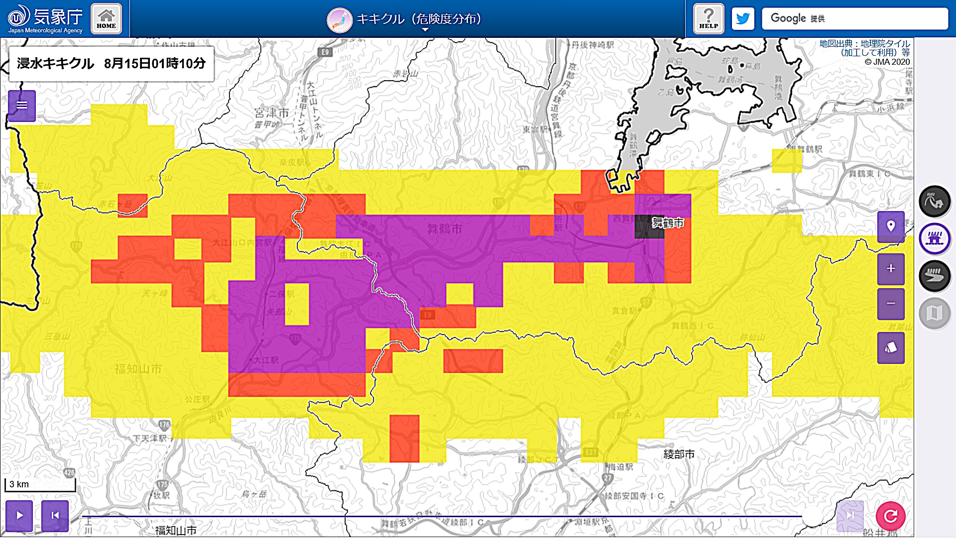This screenshot has width=956, height=560.
Task: Open the color legend swatches button
Action: [x=891, y=347]
